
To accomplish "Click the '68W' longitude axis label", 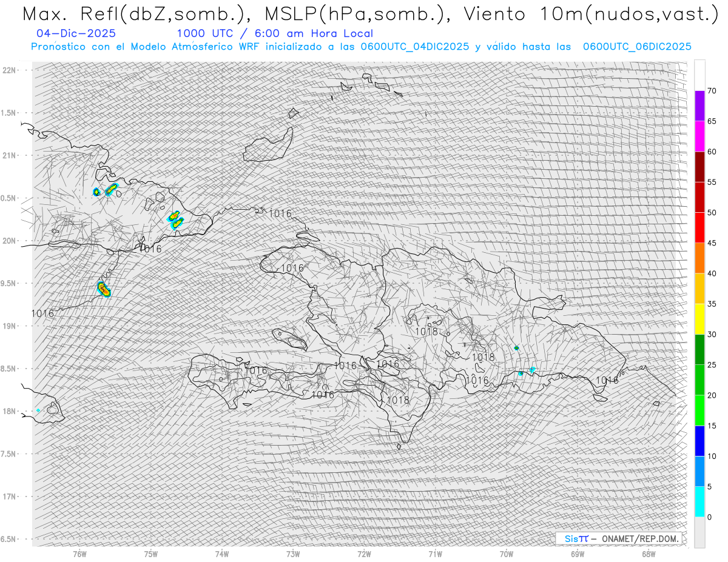I will pyautogui.click(x=649, y=554).
